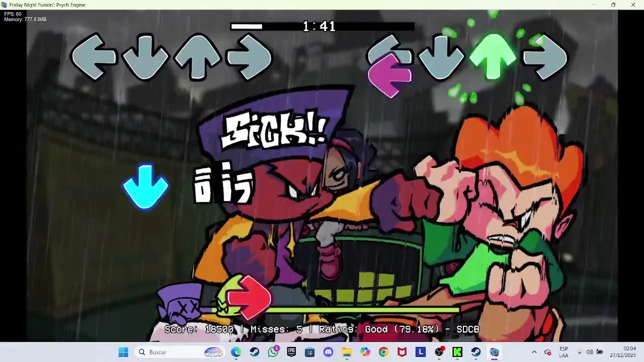
Task: Open Microsoft Store from taskbar
Action: point(310,352)
